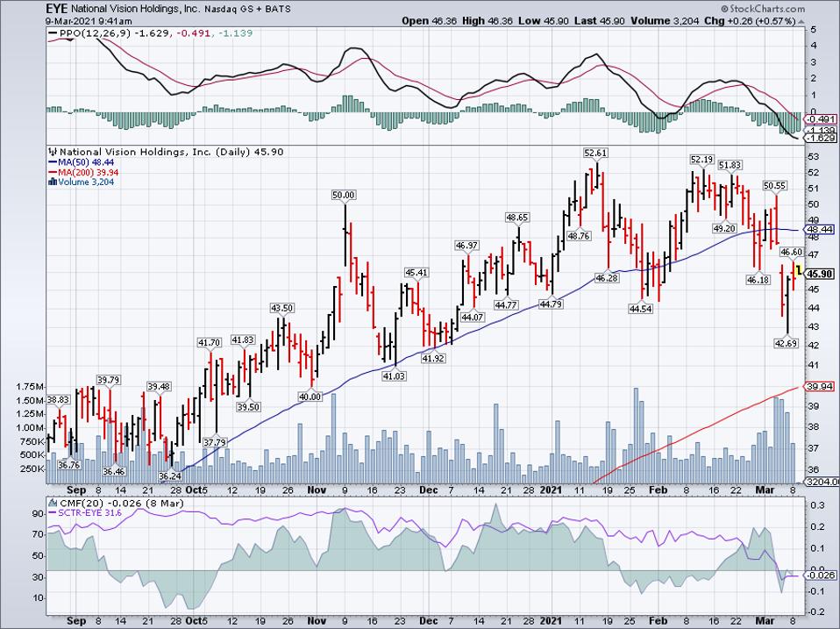Click the purple line swatch before SCTR-EYE
840x629 pixels.
53,513
